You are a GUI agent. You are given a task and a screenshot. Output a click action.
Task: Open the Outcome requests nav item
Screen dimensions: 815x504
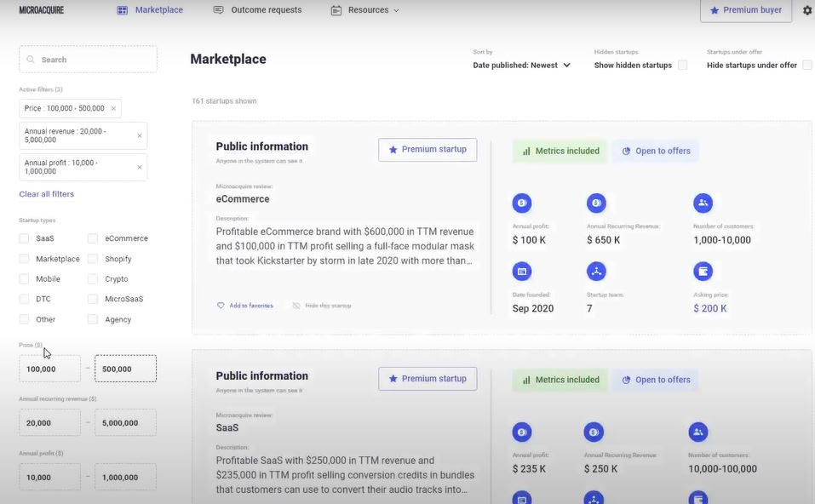[x=257, y=10]
